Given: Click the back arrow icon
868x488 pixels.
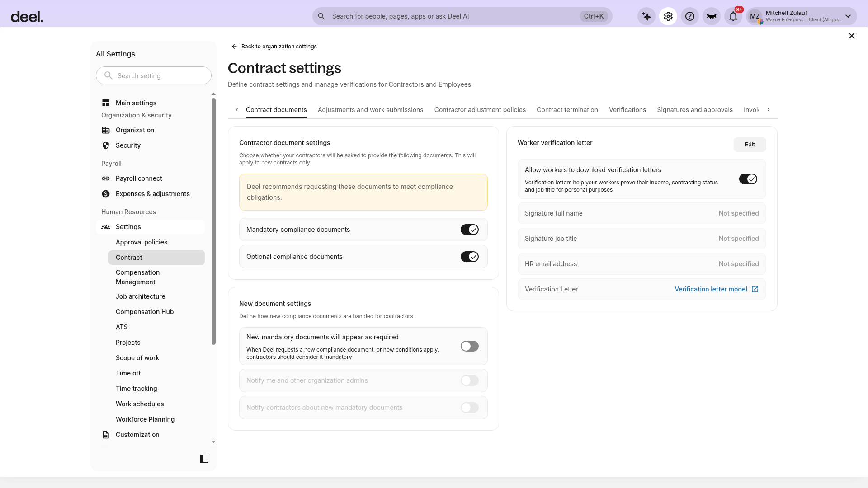Looking at the screenshot, I should (x=234, y=47).
